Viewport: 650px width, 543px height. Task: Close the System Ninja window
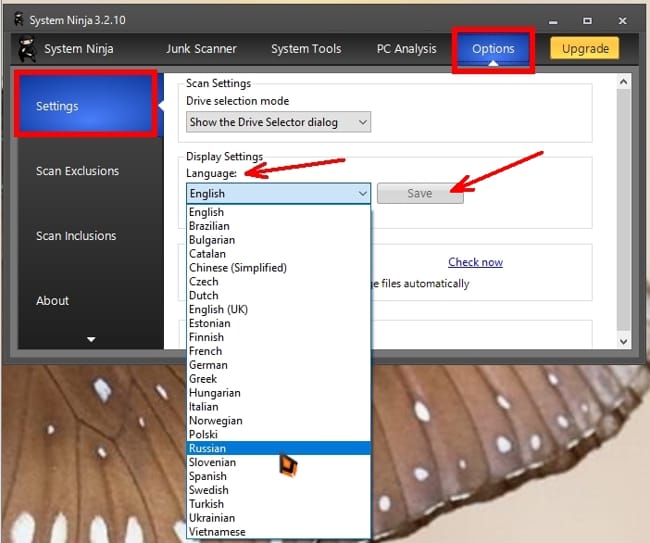point(623,21)
